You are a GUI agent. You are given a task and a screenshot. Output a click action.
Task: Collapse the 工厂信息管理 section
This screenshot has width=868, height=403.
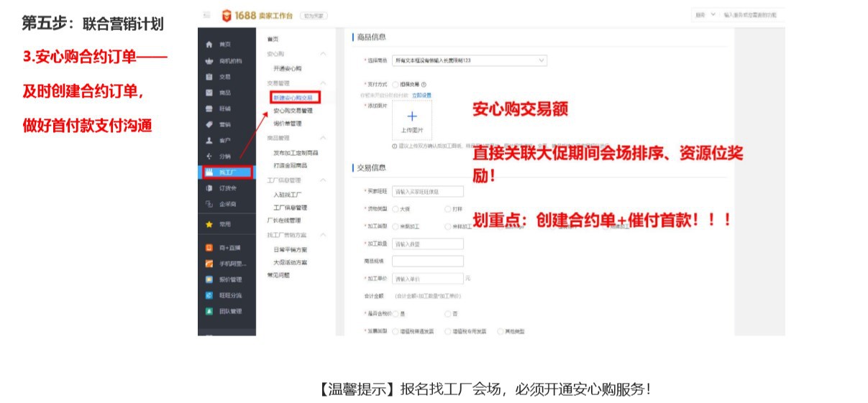coord(323,180)
